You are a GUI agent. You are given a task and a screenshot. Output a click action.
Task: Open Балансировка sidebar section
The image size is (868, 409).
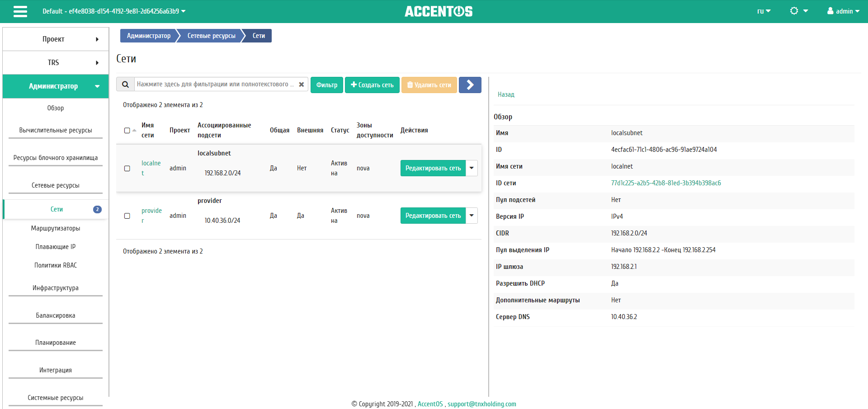coord(56,315)
